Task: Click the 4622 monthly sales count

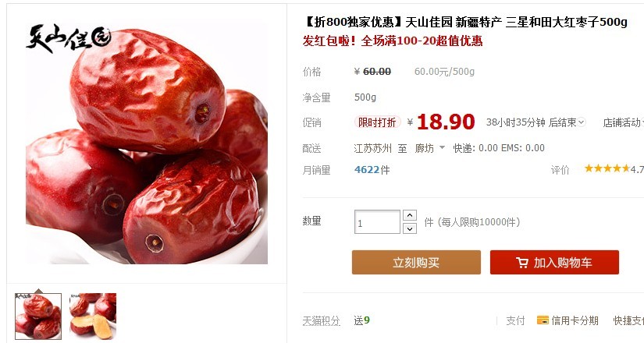Action: (367, 170)
